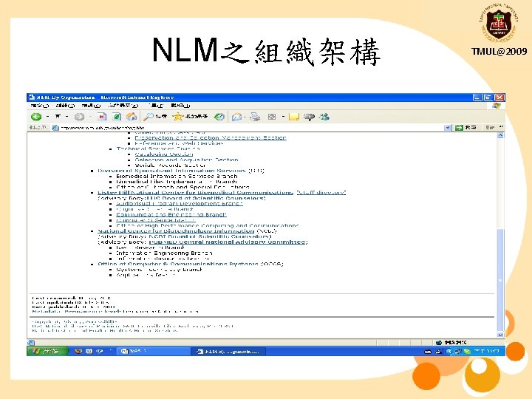This screenshot has width=532, height=399.
Task: Open the 檔案(F) File menu
Action: (x=40, y=106)
